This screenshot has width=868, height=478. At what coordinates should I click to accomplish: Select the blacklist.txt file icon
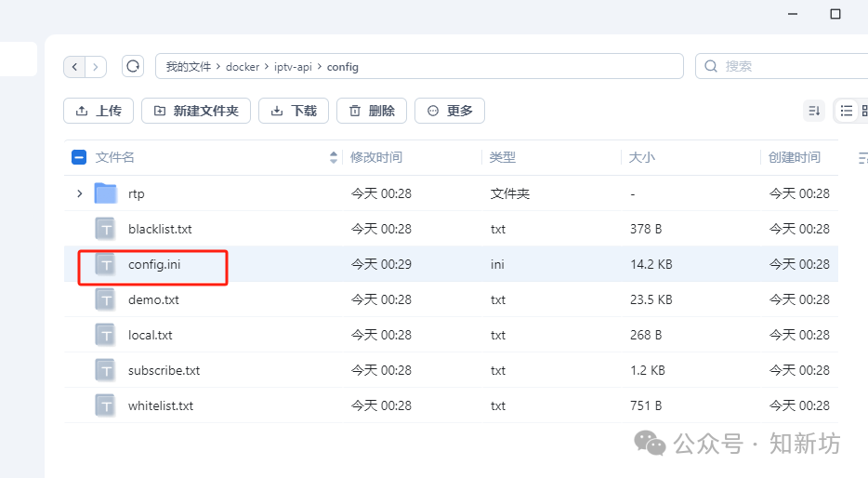(x=105, y=229)
